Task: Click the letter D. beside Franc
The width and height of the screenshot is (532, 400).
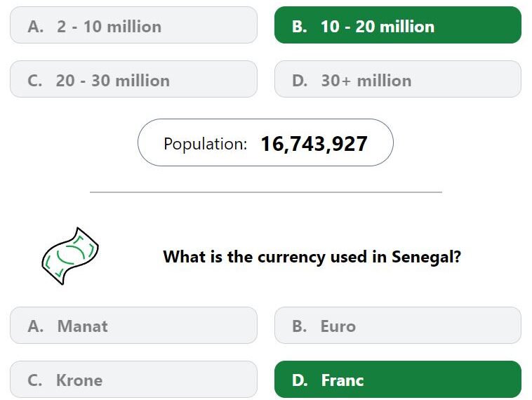Action: pos(300,380)
